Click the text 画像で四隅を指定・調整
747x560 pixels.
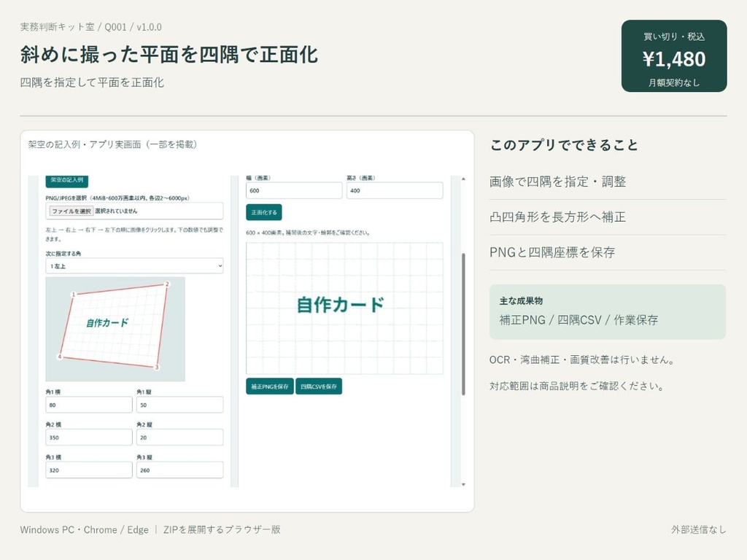(558, 182)
